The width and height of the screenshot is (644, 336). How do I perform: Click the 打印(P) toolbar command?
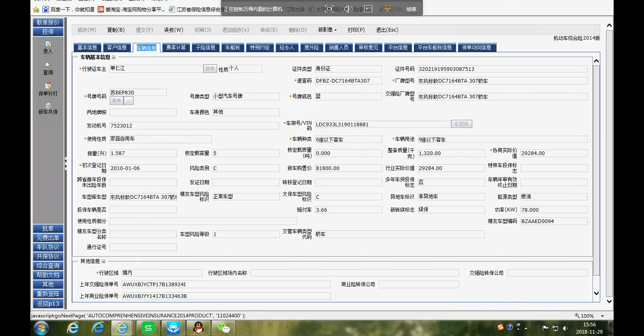coord(356,30)
